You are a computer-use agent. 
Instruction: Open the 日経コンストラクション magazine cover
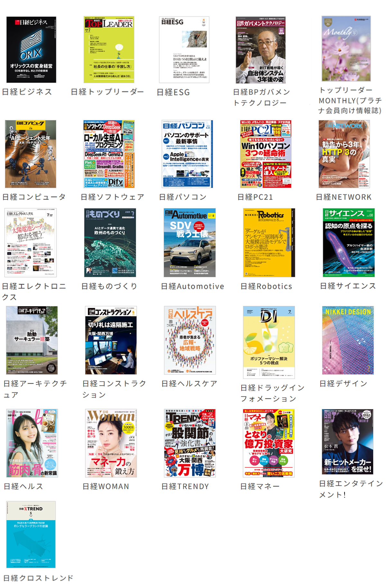[x=111, y=340]
